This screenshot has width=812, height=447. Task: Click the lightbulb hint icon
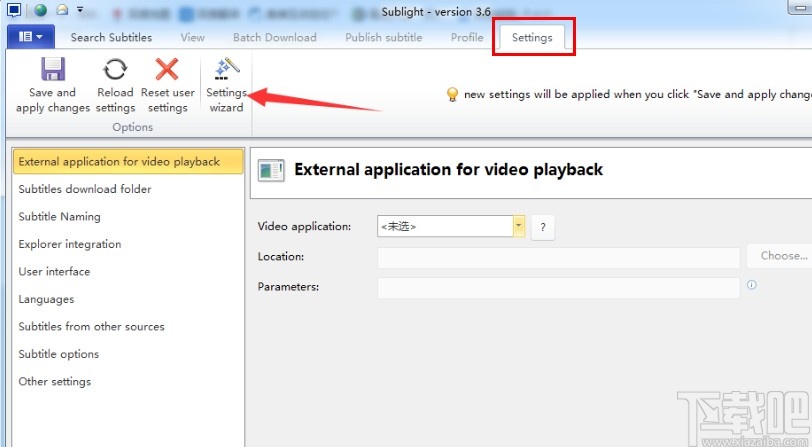point(452,94)
